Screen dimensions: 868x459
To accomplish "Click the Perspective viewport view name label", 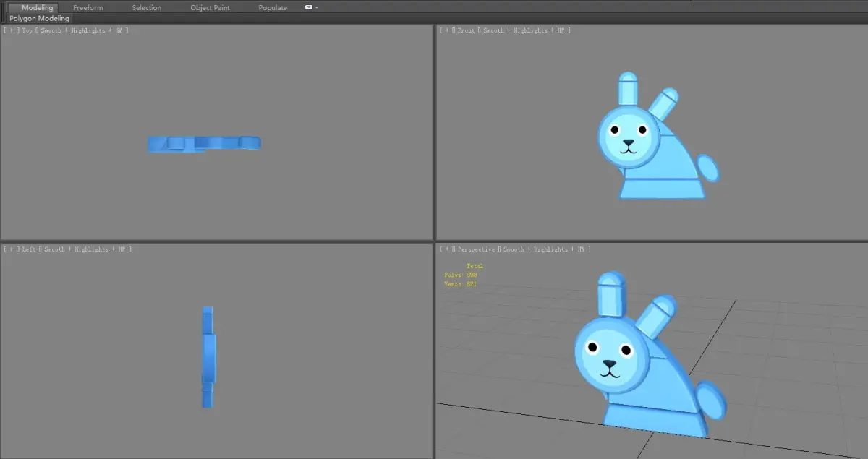I will [477, 249].
